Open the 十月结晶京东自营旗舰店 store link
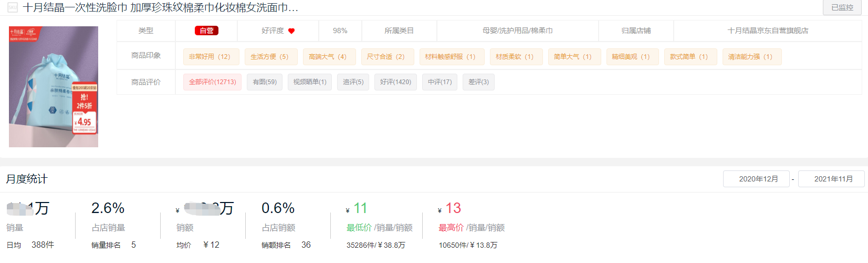This screenshot has height=263, width=868. click(767, 31)
